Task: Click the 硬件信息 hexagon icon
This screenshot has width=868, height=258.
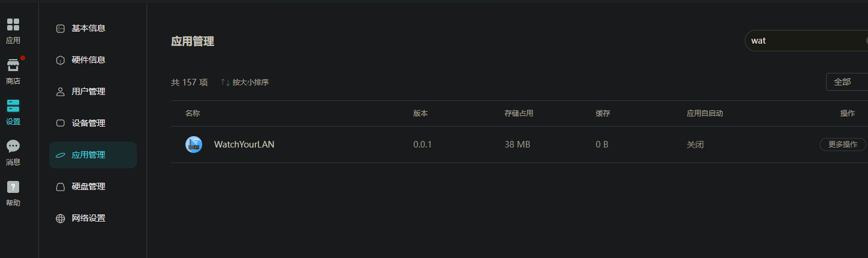Action: pos(60,60)
